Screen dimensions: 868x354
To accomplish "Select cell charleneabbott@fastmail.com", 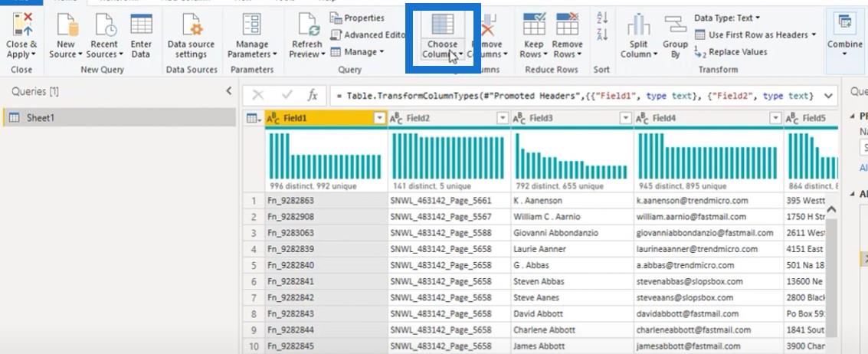I will pyautogui.click(x=709, y=329).
